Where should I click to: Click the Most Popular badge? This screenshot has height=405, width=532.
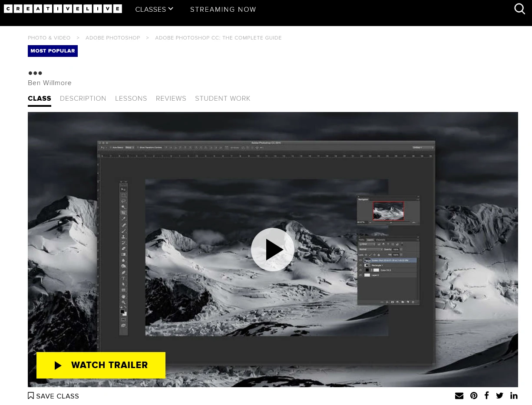pyautogui.click(x=53, y=51)
